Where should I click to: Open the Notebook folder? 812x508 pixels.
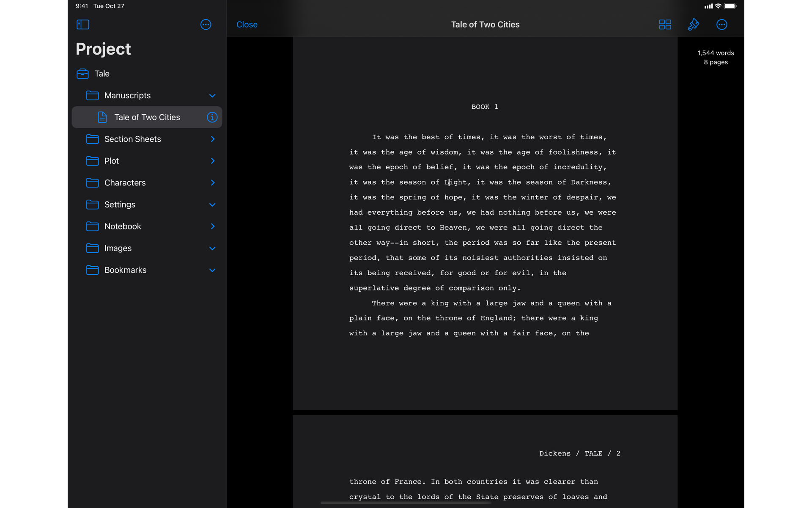[147, 226]
